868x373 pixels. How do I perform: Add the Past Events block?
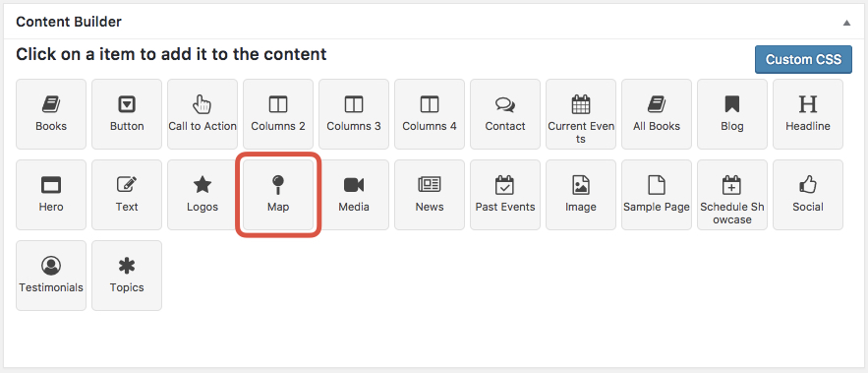pyautogui.click(x=505, y=195)
